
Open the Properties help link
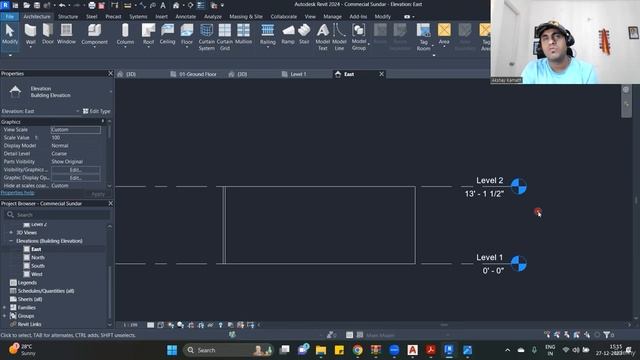point(18,193)
